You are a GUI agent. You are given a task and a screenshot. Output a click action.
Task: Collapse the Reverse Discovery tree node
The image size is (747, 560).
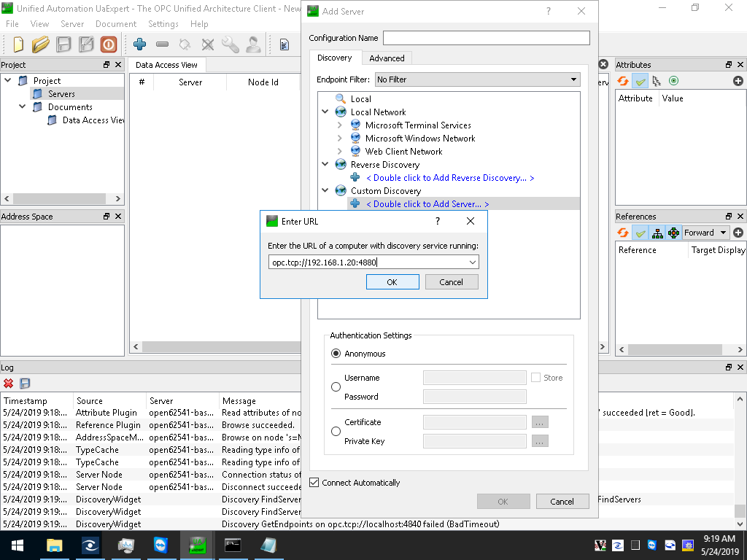click(325, 164)
